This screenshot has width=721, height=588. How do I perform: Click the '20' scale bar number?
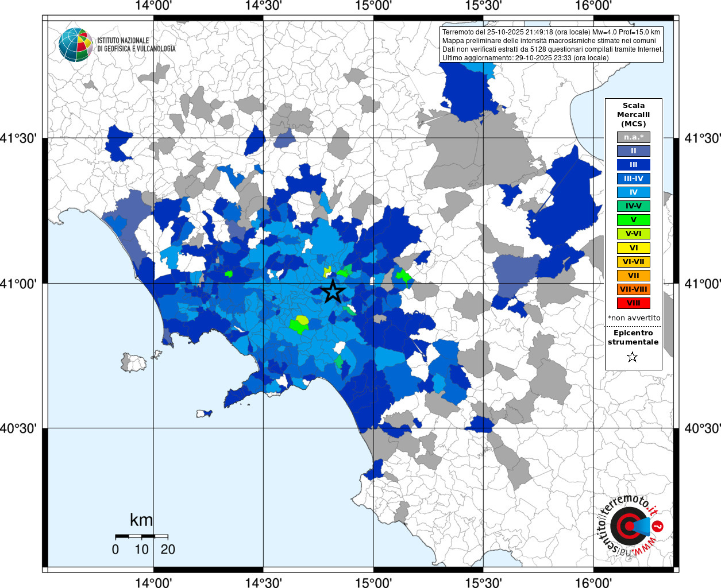pos(168,550)
